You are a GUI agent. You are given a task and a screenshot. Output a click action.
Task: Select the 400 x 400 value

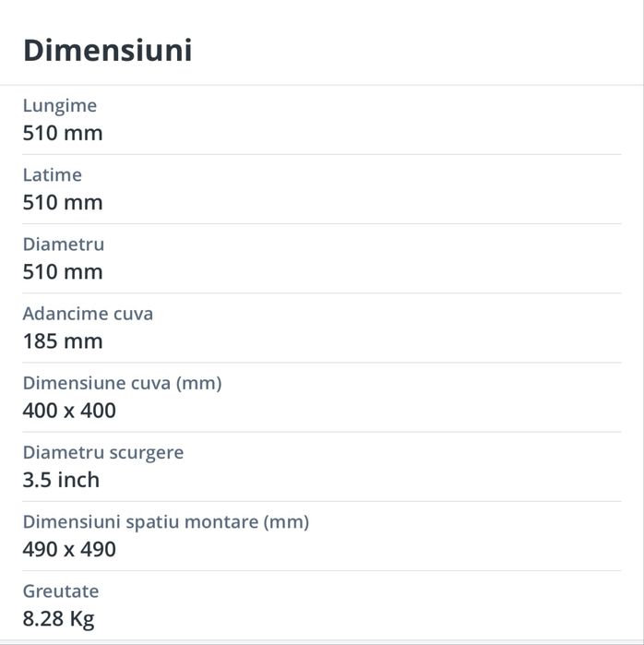[69, 411]
